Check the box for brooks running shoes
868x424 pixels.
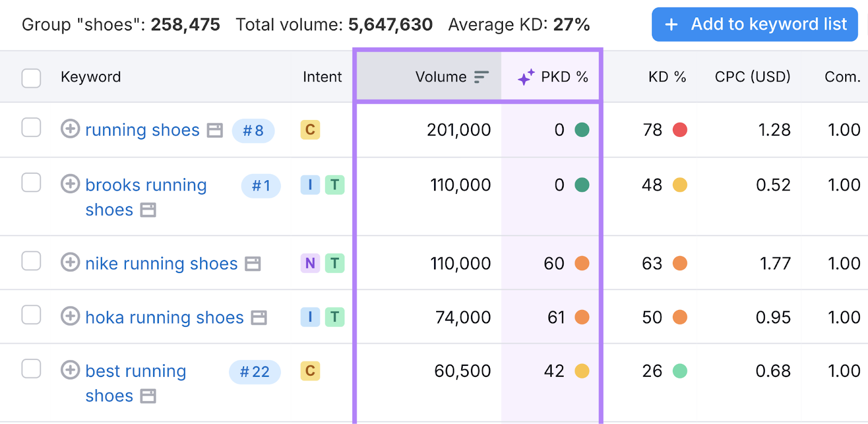point(31,183)
